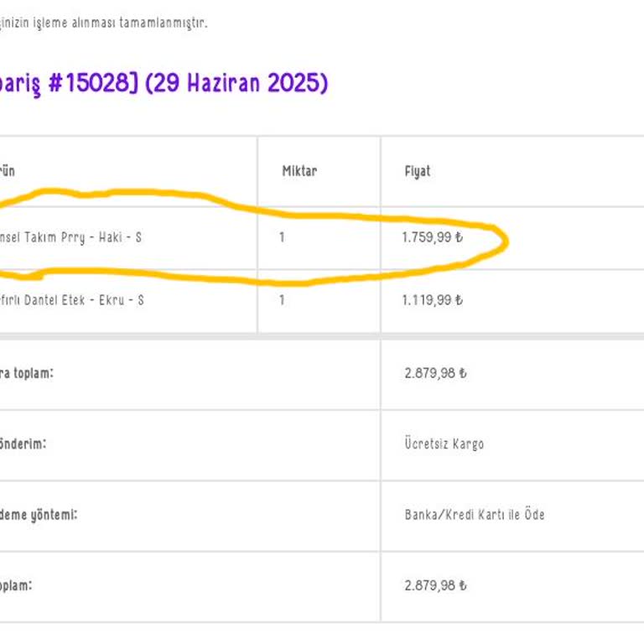
Task: Click Banka/Kredi Kartı ile Öde text
Action: [x=474, y=514]
